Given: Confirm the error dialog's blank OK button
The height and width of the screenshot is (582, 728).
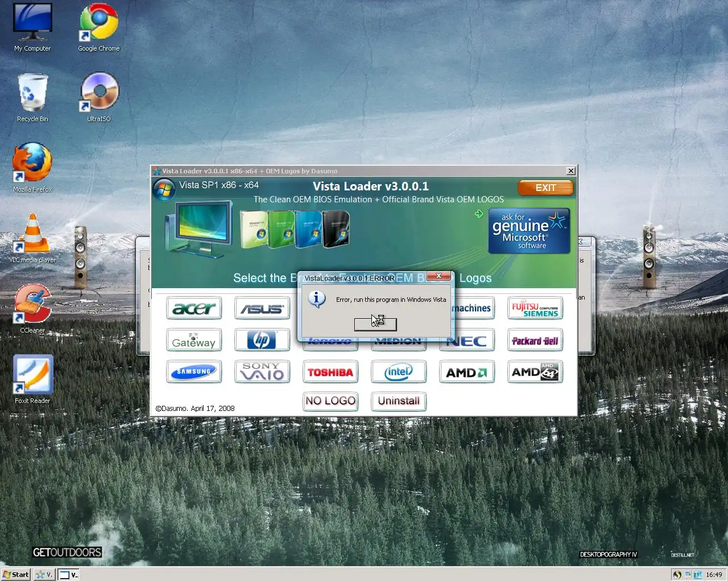Looking at the screenshot, I should [375, 324].
